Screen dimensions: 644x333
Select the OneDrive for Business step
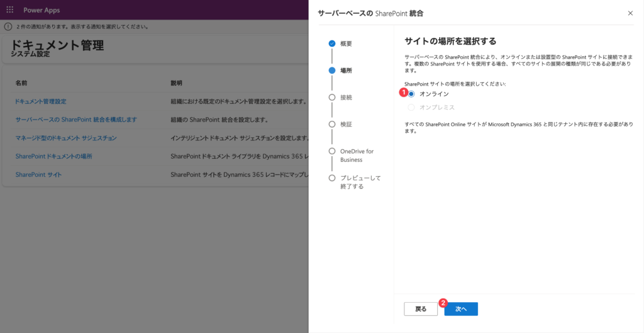332,151
